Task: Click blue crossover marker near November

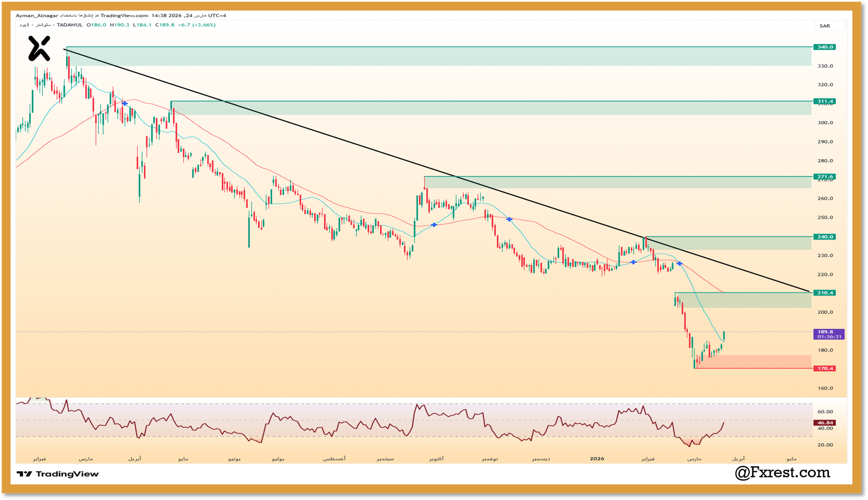Action: click(x=509, y=219)
